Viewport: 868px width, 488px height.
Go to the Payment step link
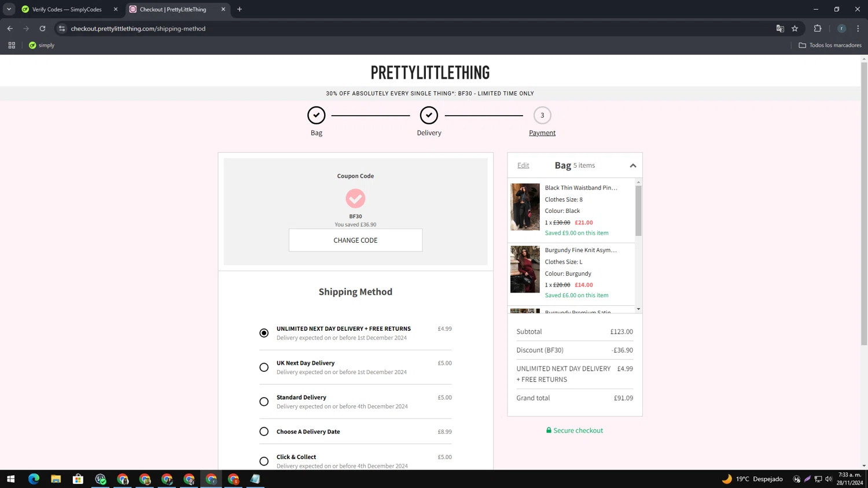(x=542, y=132)
